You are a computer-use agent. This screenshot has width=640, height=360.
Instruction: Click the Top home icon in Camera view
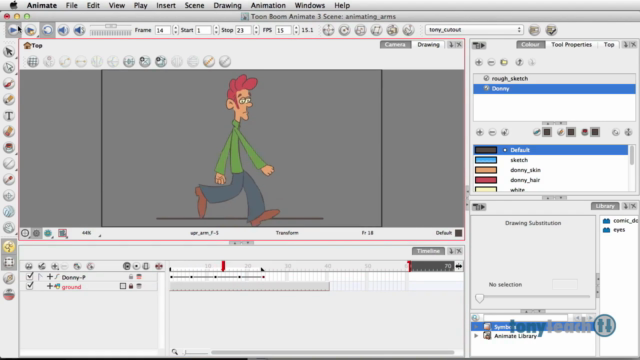coord(27,45)
